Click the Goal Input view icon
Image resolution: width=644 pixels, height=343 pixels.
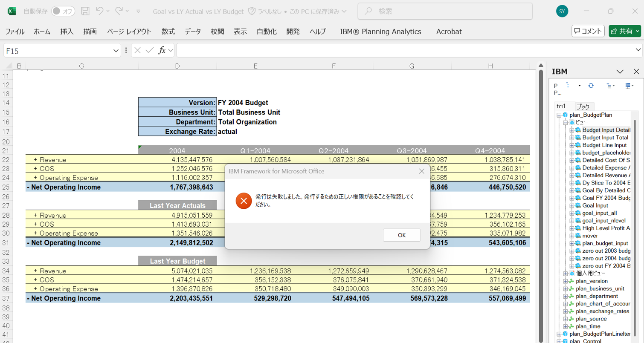pyautogui.click(x=578, y=205)
